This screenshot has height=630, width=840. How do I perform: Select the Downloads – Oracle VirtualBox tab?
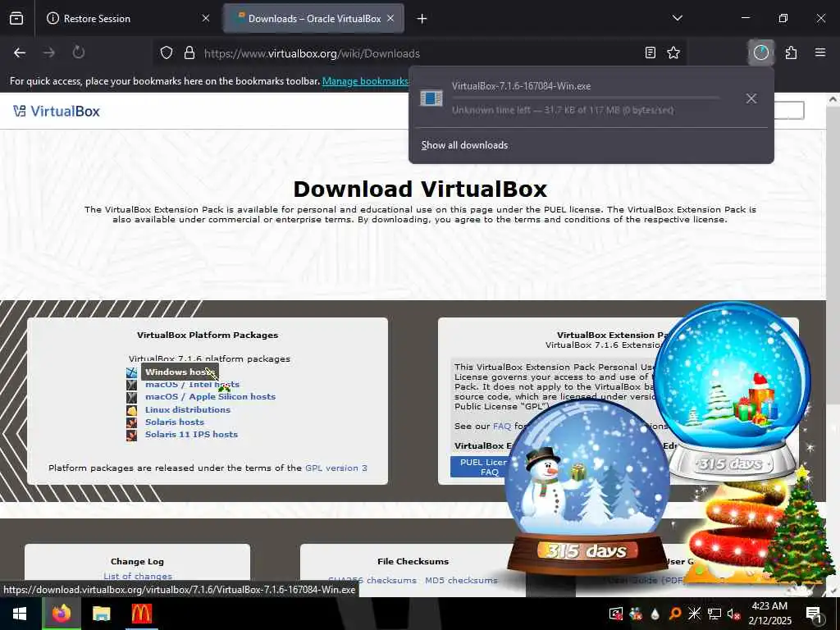tap(314, 19)
